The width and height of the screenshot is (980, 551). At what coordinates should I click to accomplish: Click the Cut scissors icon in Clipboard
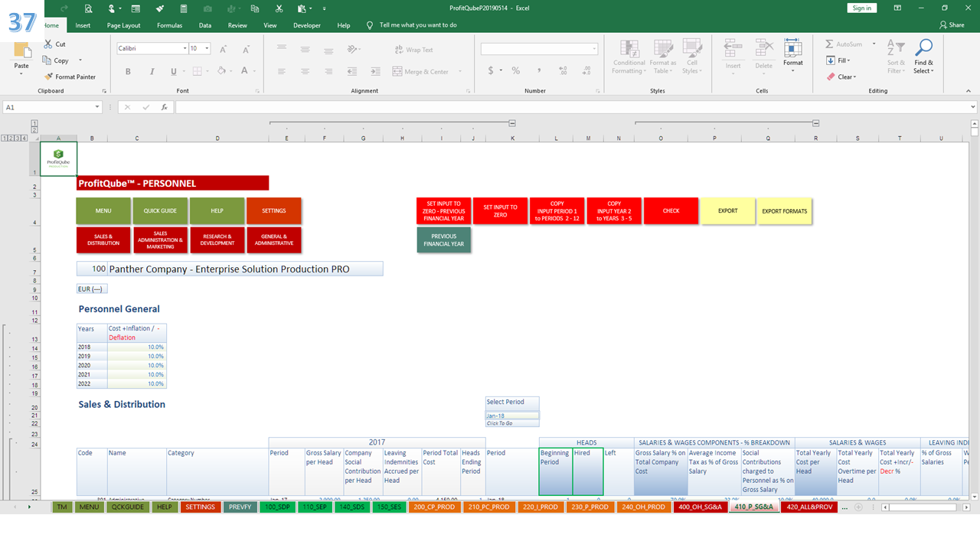point(49,44)
